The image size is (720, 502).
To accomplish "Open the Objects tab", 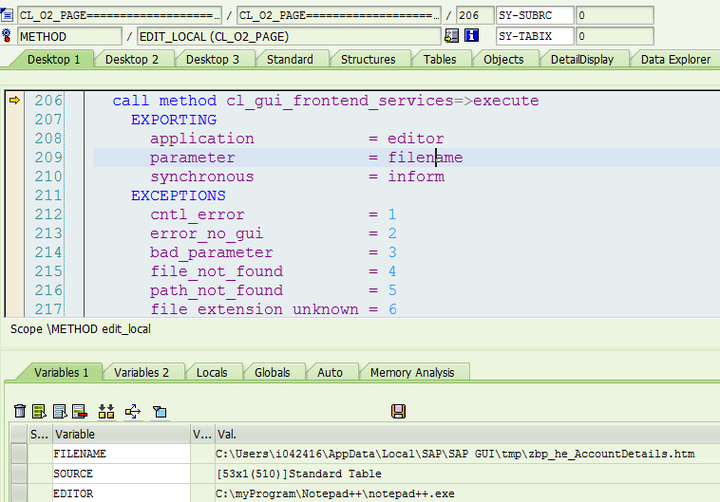I will pyautogui.click(x=503, y=59).
